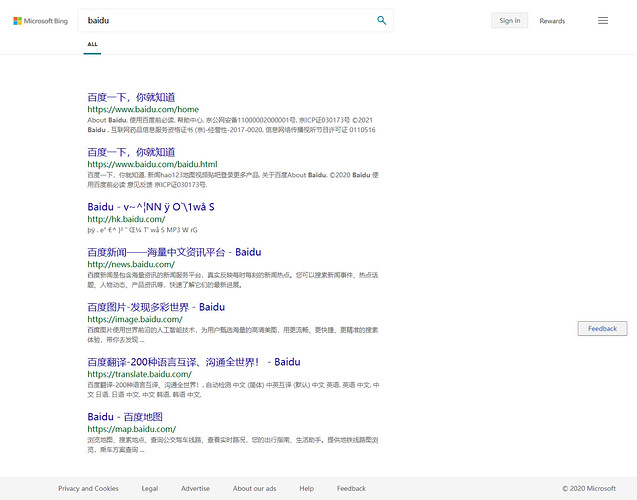
Task: Click URL https://www.baidu.com/baidu.html
Action: [152, 164]
